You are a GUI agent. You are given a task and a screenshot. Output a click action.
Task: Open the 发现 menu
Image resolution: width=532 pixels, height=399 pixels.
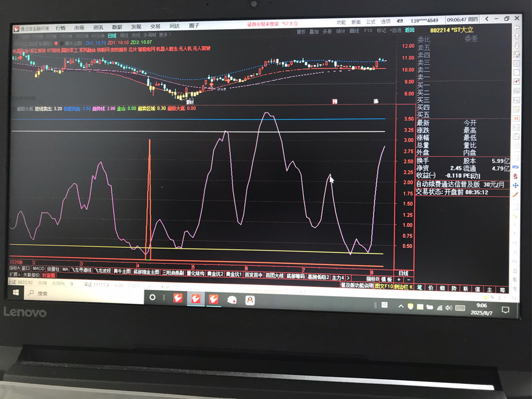136,26
